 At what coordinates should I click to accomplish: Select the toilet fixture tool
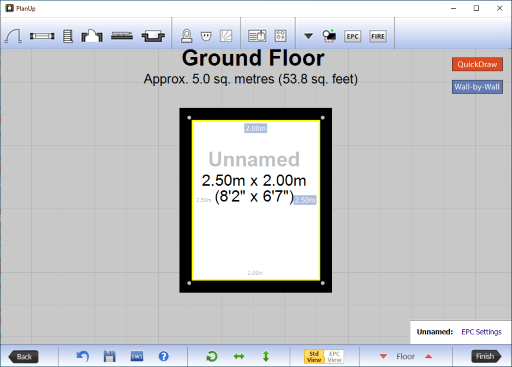[x=187, y=36]
